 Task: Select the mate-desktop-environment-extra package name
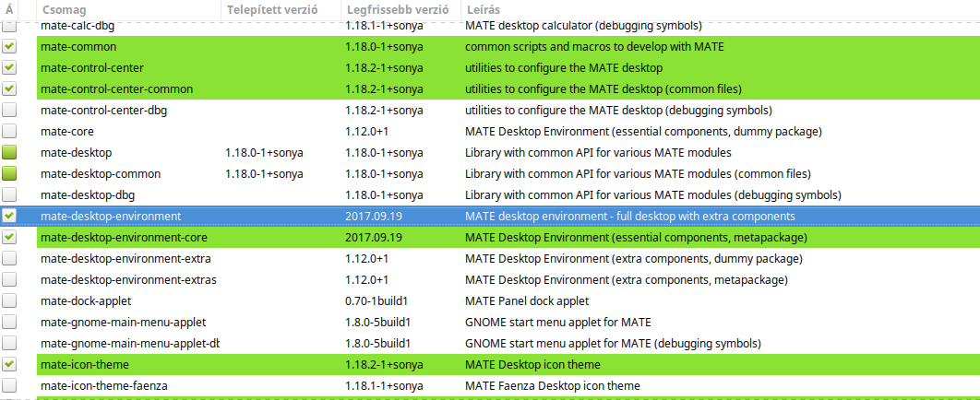(125, 258)
